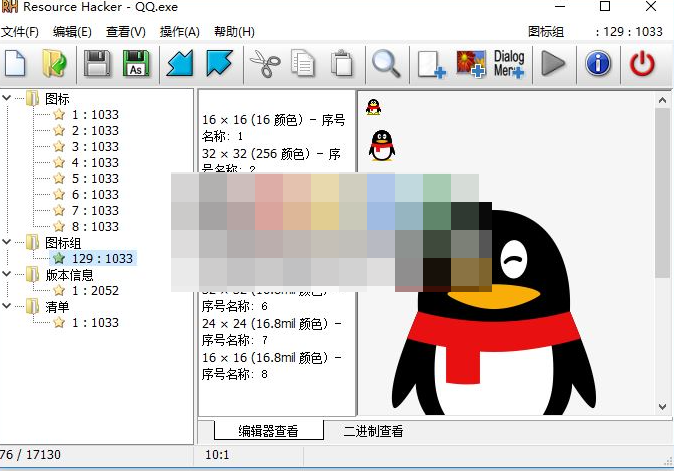Open the Dialog Merge toolbar icon
The image size is (674, 471).
509,64
